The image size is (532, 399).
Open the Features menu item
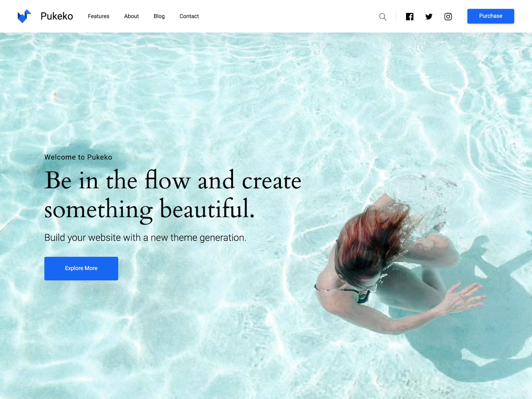coord(99,16)
